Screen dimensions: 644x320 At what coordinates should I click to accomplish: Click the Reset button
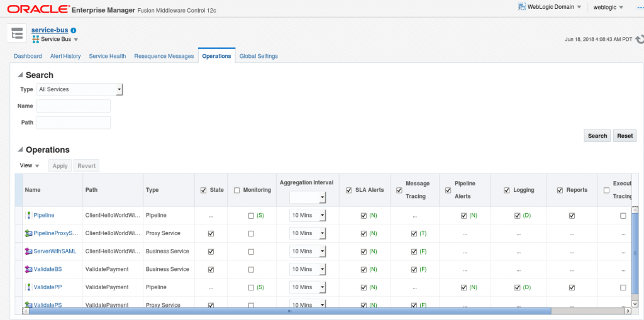click(625, 136)
